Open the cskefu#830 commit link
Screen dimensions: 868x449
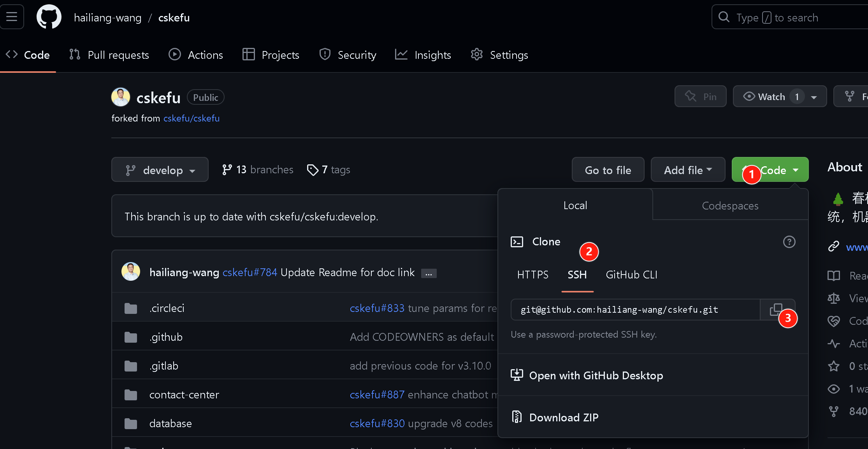[377, 423]
